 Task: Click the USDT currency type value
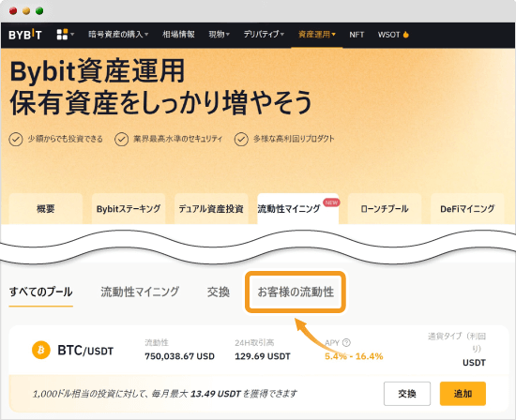tap(474, 363)
